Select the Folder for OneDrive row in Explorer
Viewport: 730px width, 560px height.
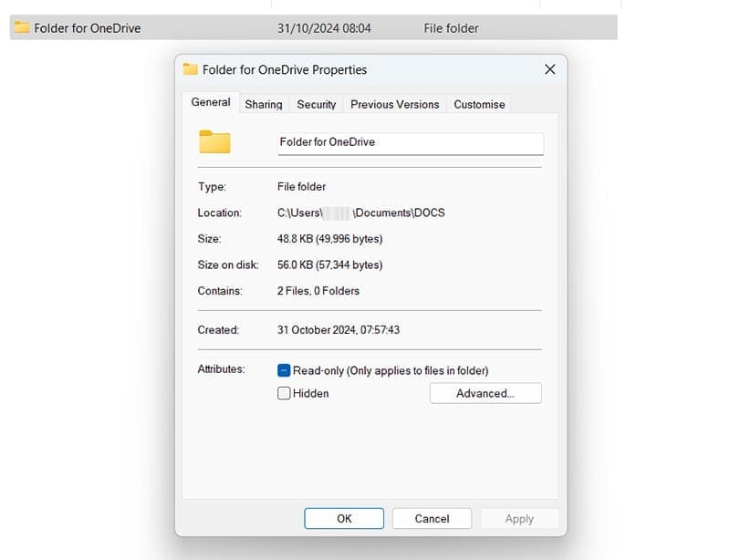click(313, 27)
